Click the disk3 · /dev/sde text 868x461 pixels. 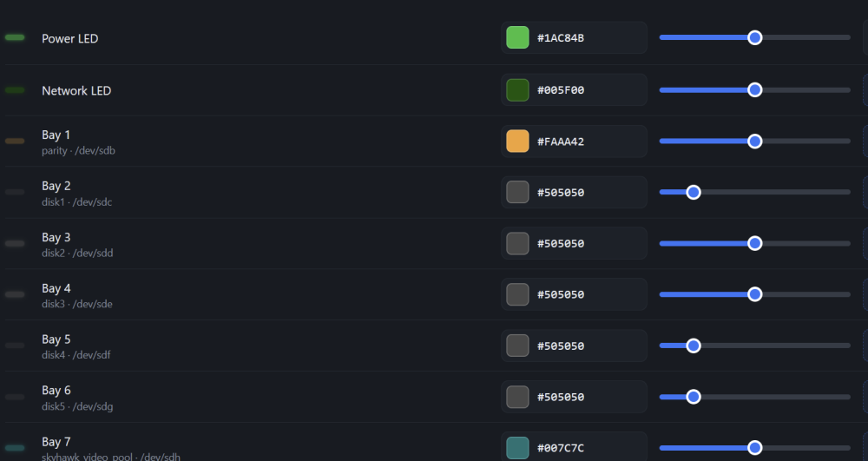77,304
